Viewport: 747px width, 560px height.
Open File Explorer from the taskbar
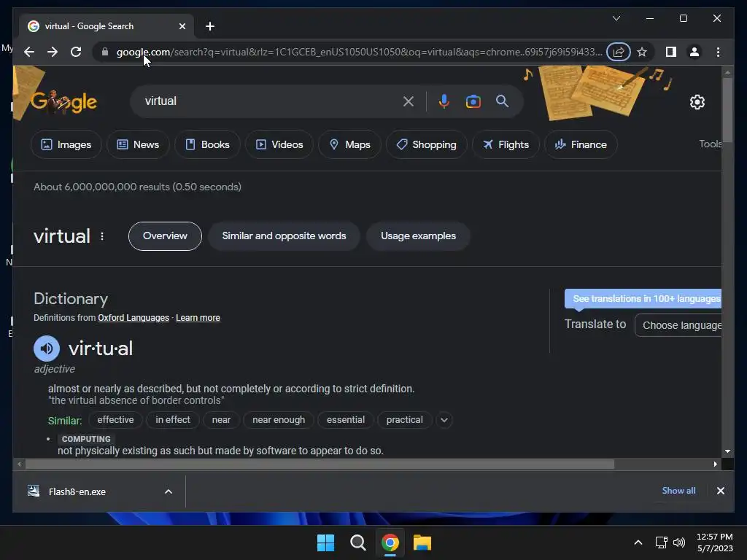coord(422,542)
